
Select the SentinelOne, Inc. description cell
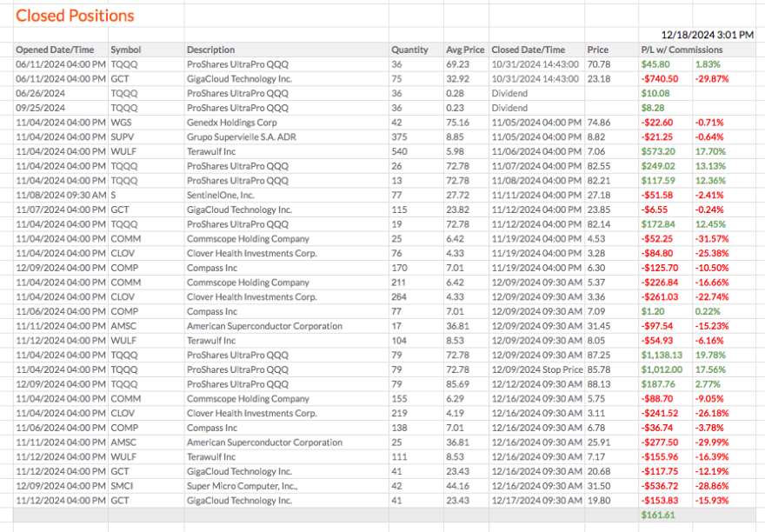click(220, 196)
